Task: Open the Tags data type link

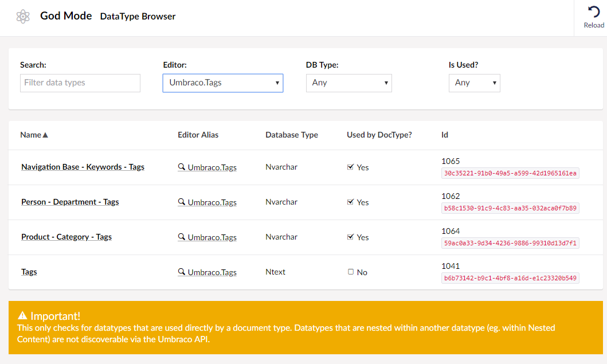Action: pyautogui.click(x=29, y=272)
